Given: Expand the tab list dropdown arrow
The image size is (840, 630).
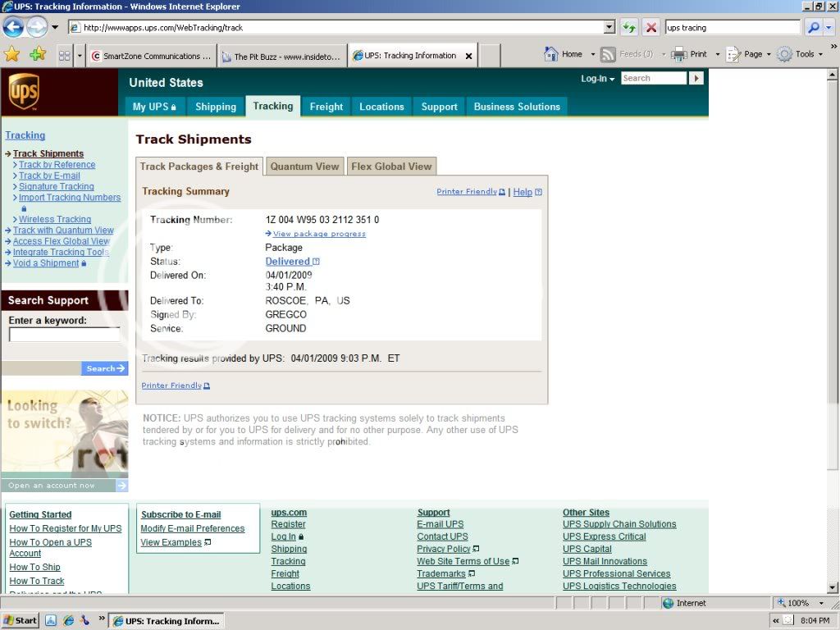Looking at the screenshot, I should coord(80,55).
